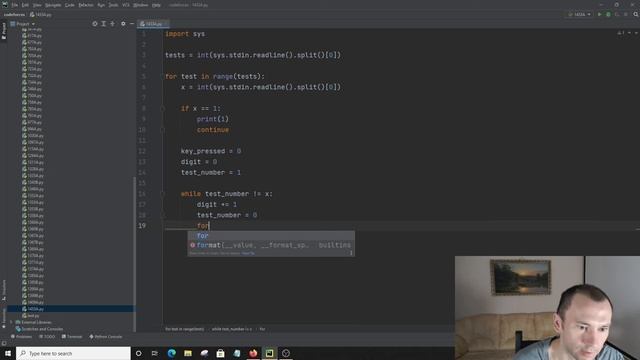This screenshot has height=360, width=640.
Task: Open the Terminal tool window
Action: tap(72, 337)
